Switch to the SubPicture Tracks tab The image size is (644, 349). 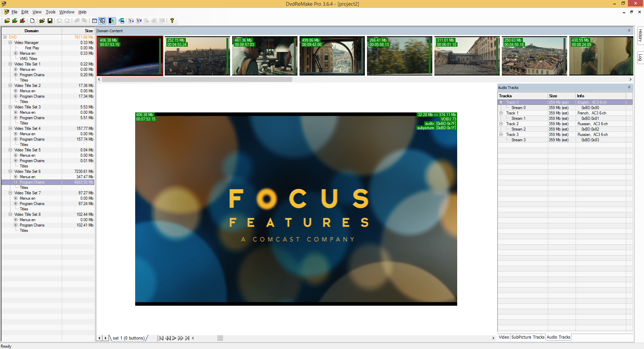(528, 337)
